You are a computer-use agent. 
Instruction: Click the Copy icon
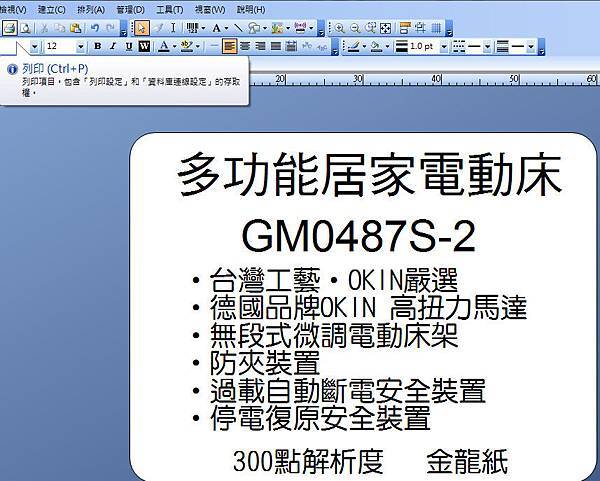[x=60, y=28]
